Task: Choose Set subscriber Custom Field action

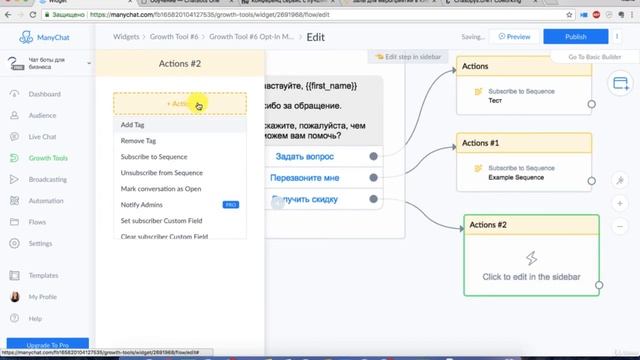Action: (x=180, y=220)
